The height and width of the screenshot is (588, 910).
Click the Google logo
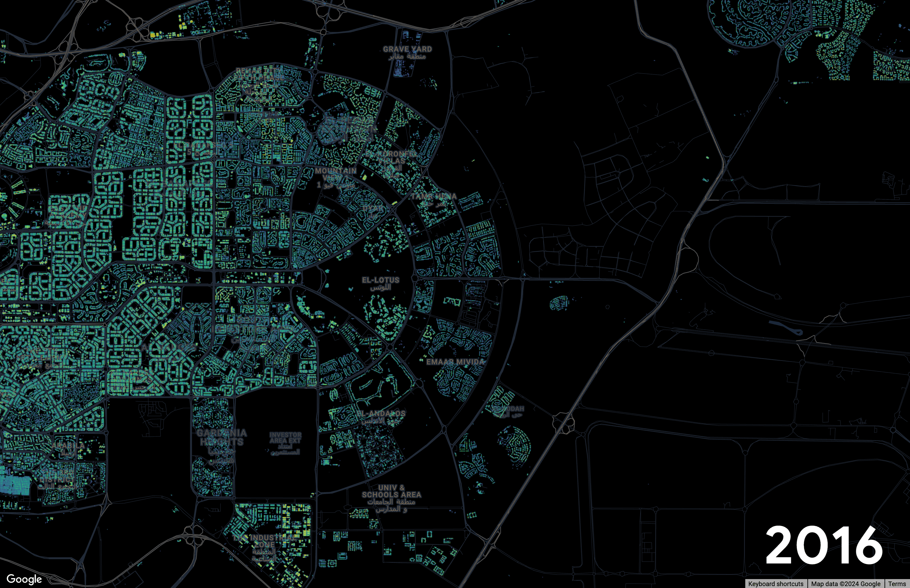pyautogui.click(x=25, y=579)
